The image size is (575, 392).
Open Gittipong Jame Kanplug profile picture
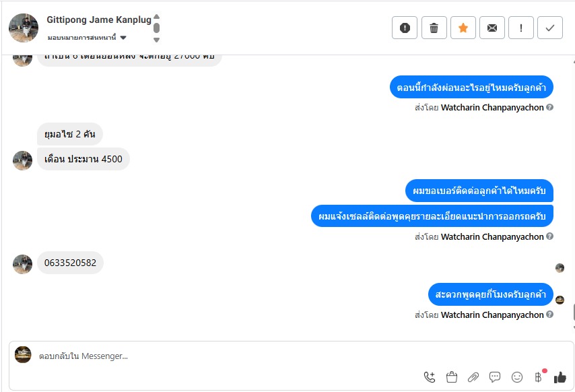pyautogui.click(x=24, y=28)
